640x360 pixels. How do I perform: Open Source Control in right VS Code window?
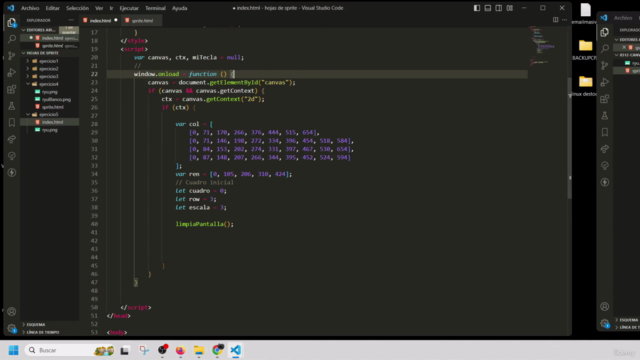(x=604, y=65)
